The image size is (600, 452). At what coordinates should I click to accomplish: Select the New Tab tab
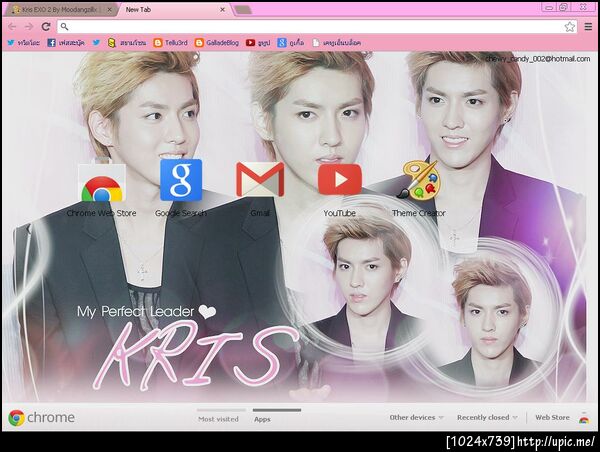[174, 10]
